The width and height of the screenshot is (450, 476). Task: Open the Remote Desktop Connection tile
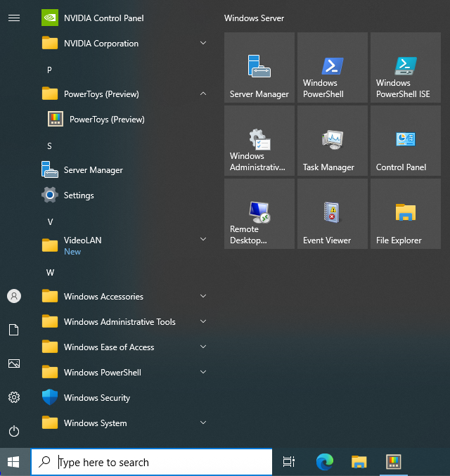tap(259, 214)
